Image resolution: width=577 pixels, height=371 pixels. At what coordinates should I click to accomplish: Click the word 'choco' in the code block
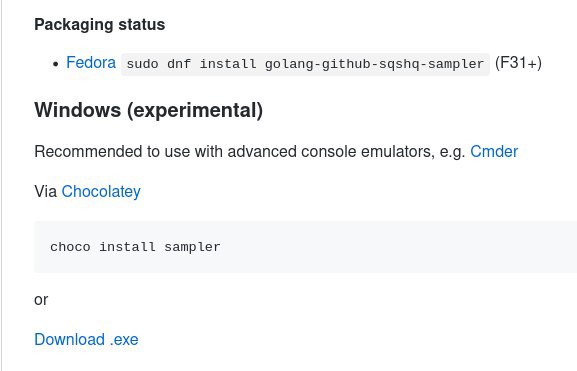70,247
